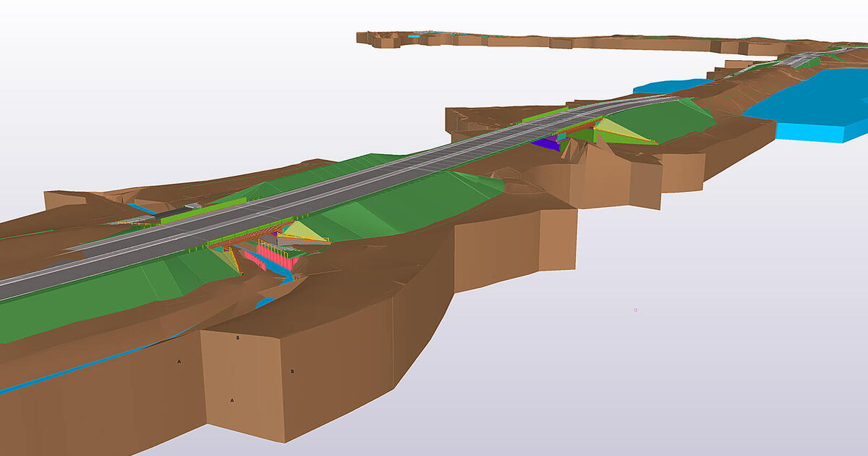Image resolution: width=868 pixels, height=456 pixels.
Task: Click the teal element beside the bridge pier
Action: click(561, 136)
